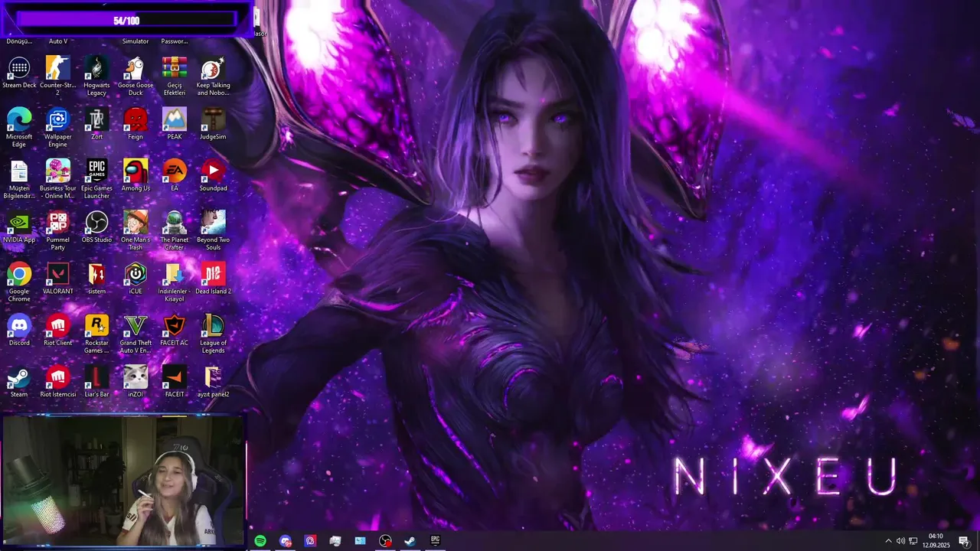Open Epic Games from the taskbar
The width and height of the screenshot is (980, 551).
tap(435, 541)
